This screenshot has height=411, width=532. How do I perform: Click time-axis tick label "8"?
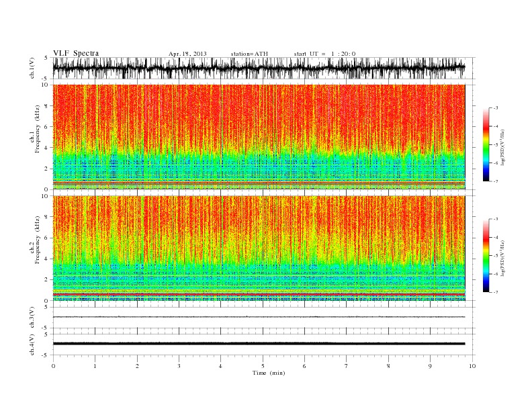pyautogui.click(x=388, y=366)
